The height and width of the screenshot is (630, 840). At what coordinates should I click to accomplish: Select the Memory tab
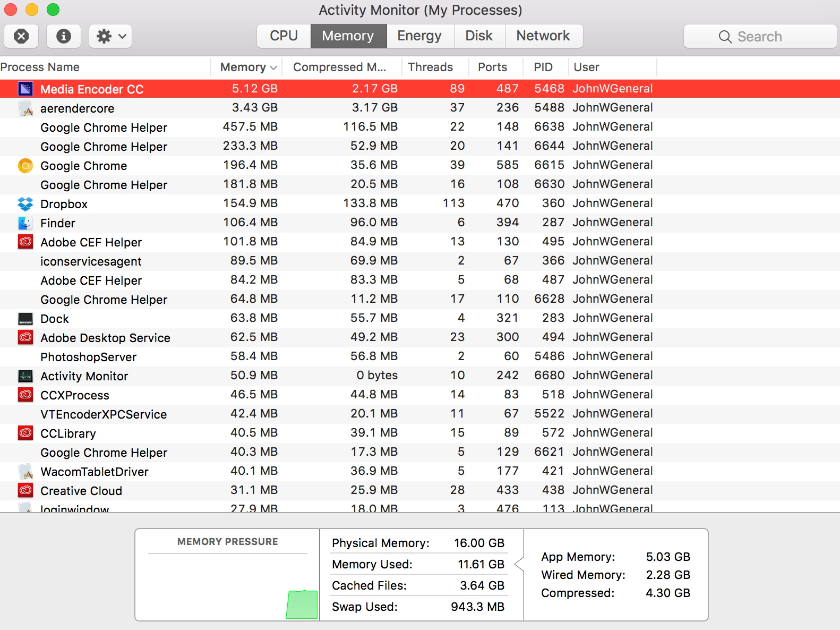[x=348, y=36]
